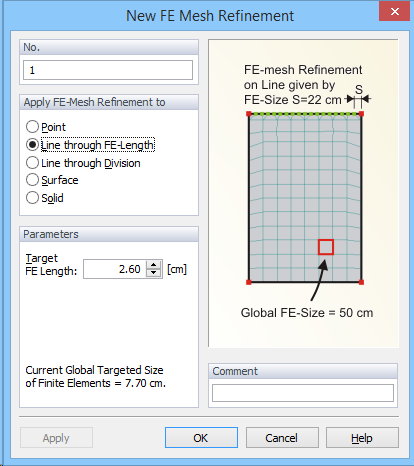Click the S dimension arrows symbol

358,99
